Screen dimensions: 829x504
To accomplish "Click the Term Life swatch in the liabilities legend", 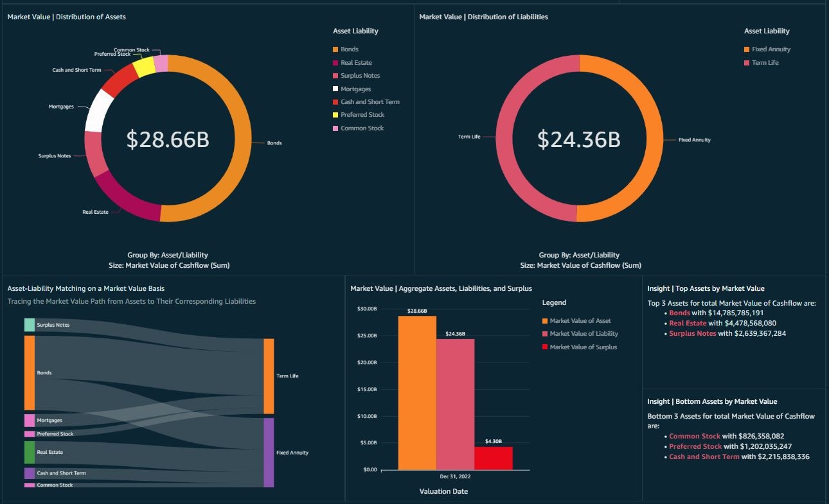I will (x=747, y=63).
